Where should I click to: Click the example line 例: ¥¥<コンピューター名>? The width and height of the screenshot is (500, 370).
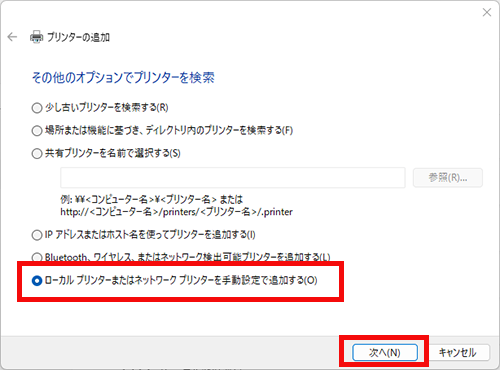152,200
